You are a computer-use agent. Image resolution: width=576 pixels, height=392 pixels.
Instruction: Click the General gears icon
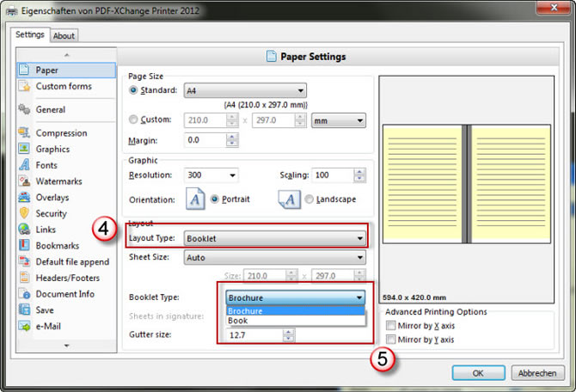click(x=24, y=109)
